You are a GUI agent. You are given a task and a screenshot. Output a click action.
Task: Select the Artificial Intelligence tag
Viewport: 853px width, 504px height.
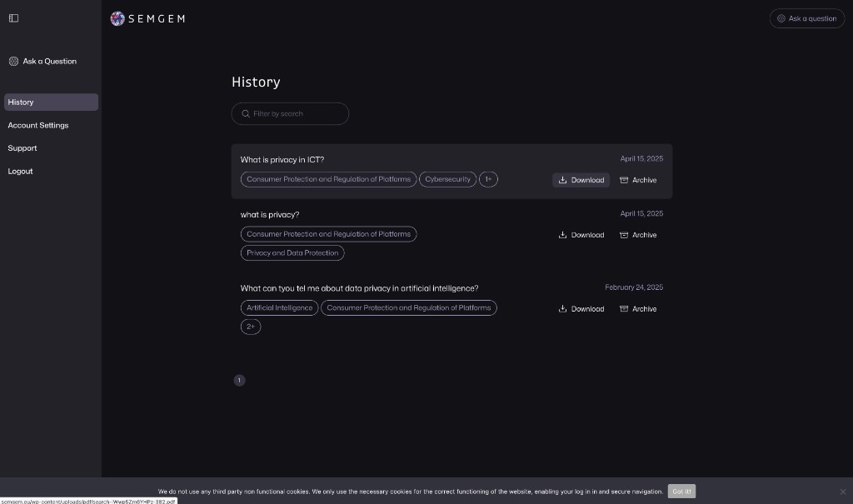[x=280, y=308]
